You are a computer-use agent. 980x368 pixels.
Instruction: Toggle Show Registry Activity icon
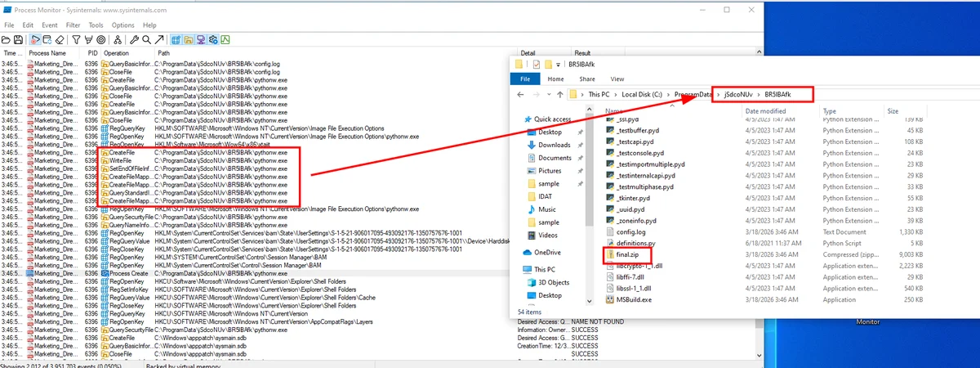coord(176,39)
